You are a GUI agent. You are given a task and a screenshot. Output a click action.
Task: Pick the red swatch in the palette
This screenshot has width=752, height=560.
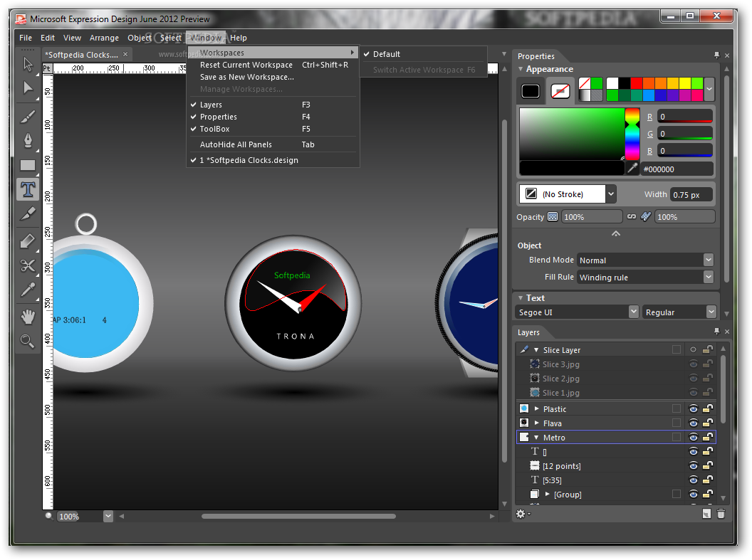pyautogui.click(x=637, y=83)
